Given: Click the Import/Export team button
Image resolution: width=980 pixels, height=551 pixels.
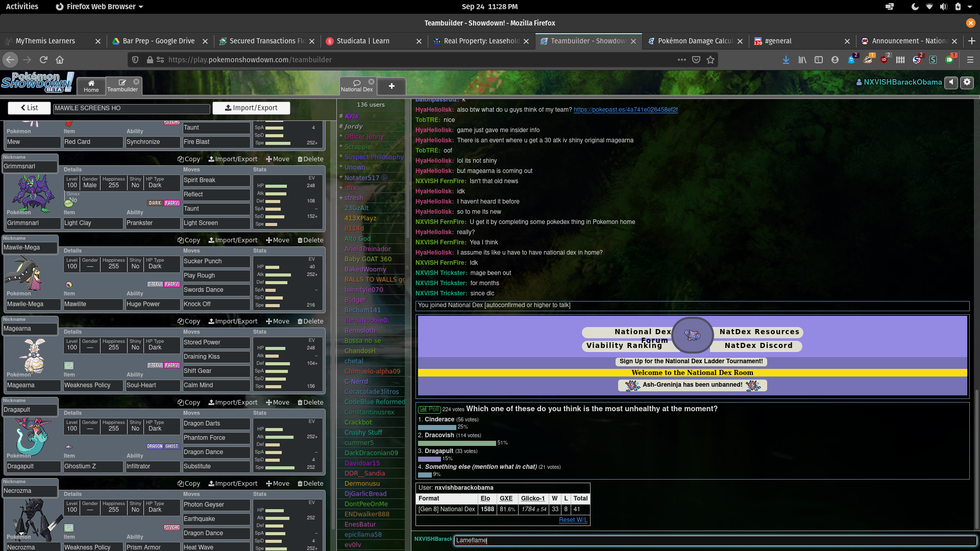Looking at the screenshot, I should click(x=251, y=108).
